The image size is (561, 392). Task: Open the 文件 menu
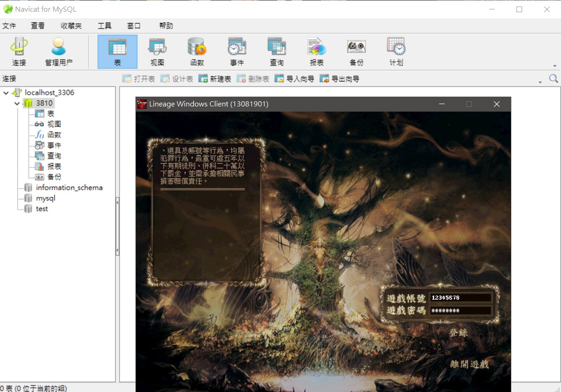9,26
